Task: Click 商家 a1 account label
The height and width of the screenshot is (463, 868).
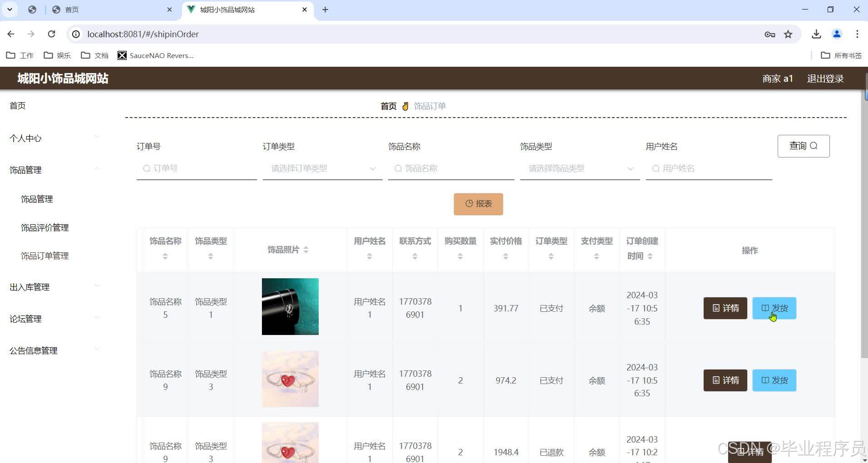Action: (778, 79)
